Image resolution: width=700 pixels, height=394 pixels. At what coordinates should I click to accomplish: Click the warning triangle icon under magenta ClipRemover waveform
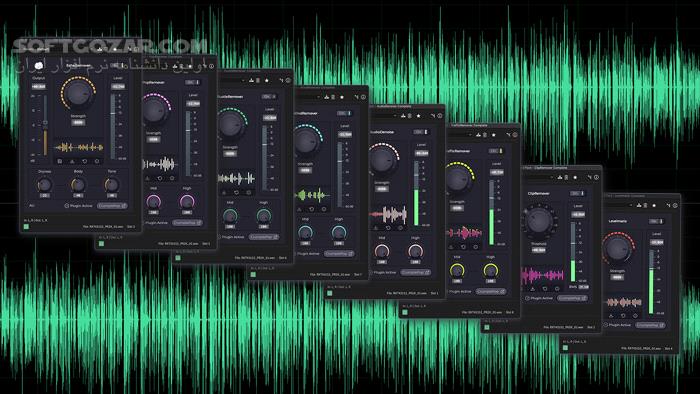533,289
